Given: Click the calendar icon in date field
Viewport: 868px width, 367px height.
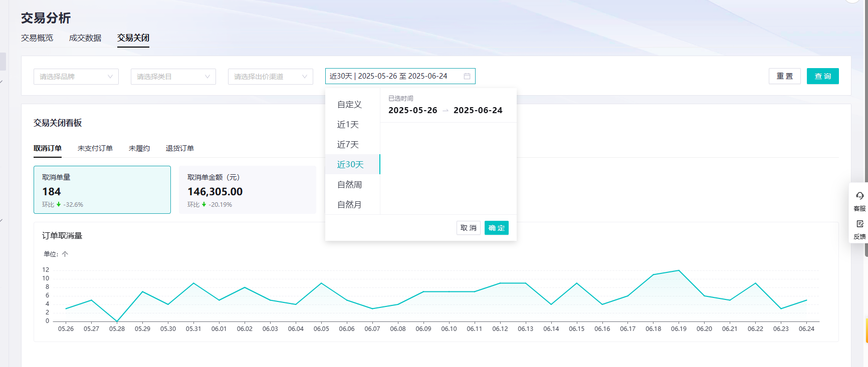Looking at the screenshot, I should tap(467, 76).
